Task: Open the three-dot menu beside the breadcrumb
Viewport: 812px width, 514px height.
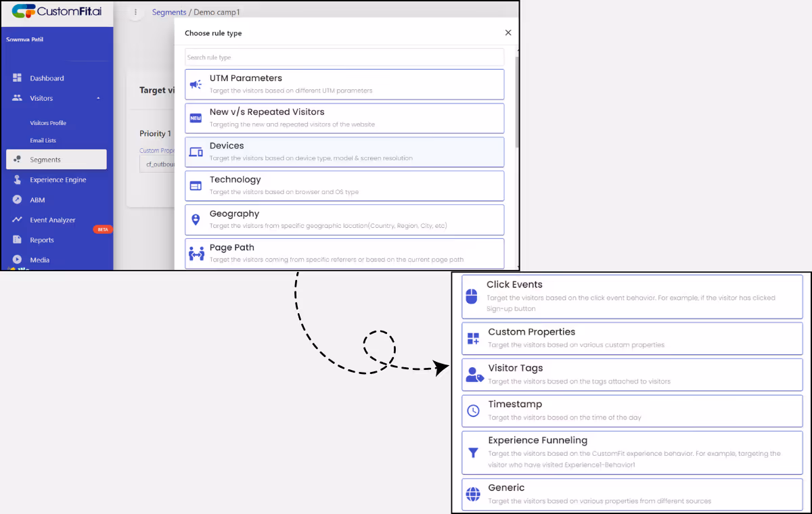Action: (x=135, y=12)
